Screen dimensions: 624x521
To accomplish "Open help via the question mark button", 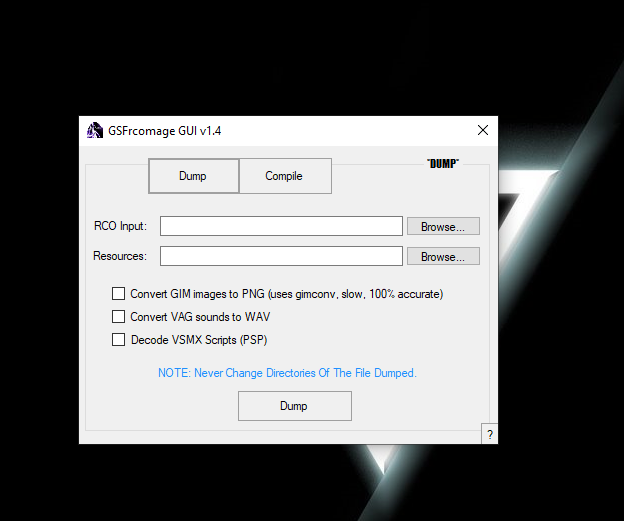I will click(x=489, y=434).
